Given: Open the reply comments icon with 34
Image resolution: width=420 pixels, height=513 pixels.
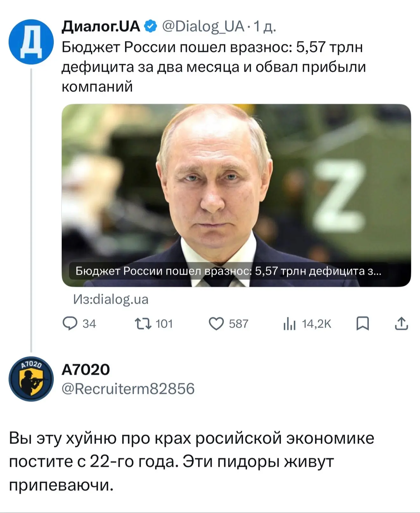Looking at the screenshot, I should 70,324.
